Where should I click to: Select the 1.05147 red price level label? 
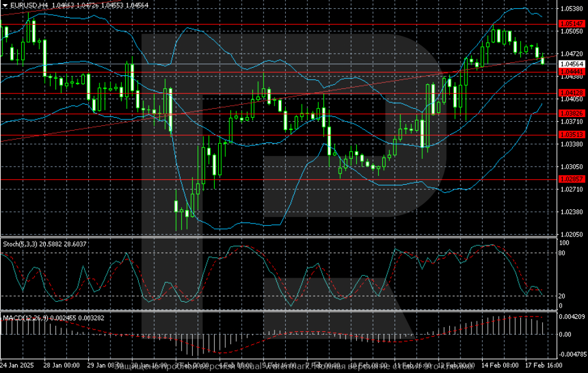point(572,24)
